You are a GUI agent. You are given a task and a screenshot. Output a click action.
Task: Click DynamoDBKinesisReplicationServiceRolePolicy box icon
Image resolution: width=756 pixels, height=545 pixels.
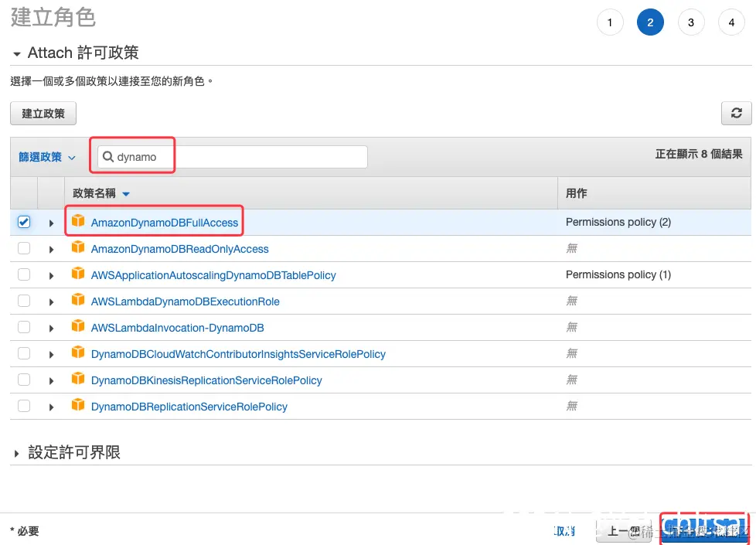78,379
